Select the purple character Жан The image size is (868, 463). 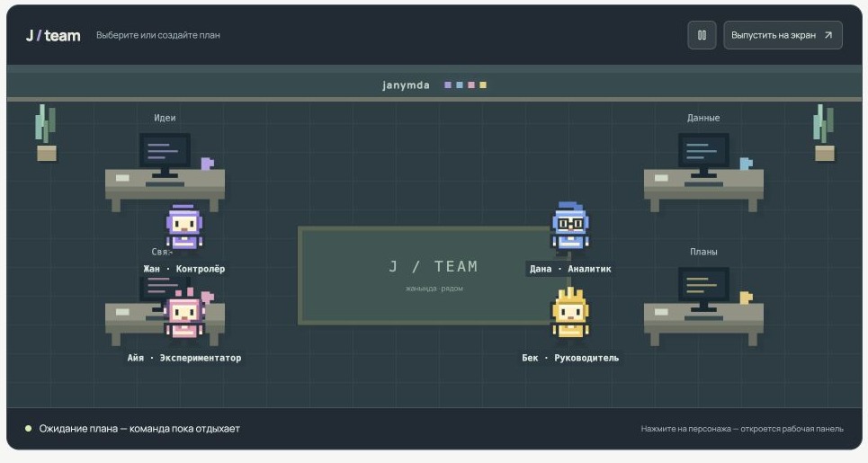coord(184,227)
